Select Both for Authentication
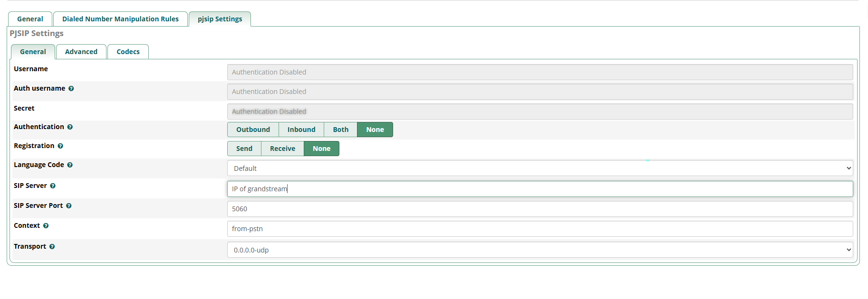868x299 pixels. pyautogui.click(x=340, y=130)
